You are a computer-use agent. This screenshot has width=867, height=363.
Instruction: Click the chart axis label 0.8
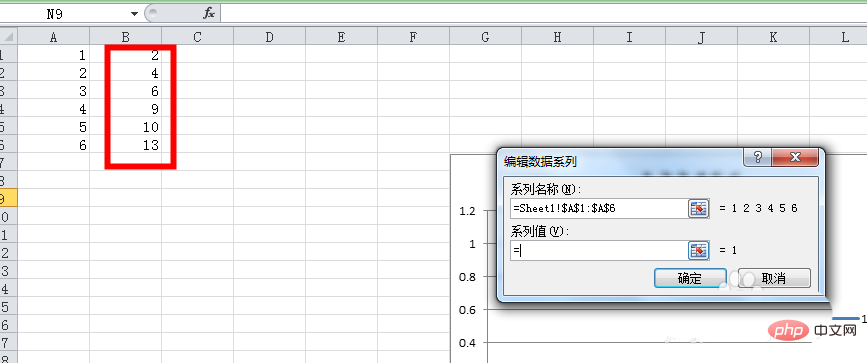click(x=467, y=277)
